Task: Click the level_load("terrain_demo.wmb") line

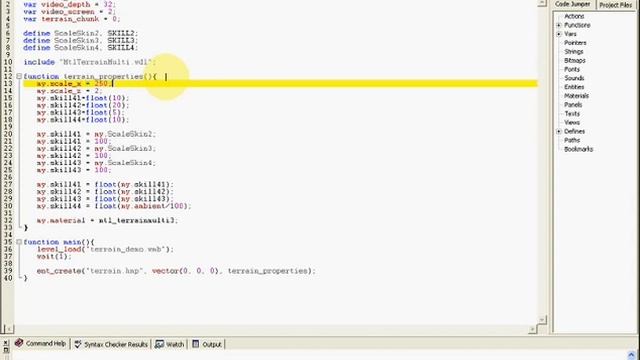Action: (x=105, y=249)
